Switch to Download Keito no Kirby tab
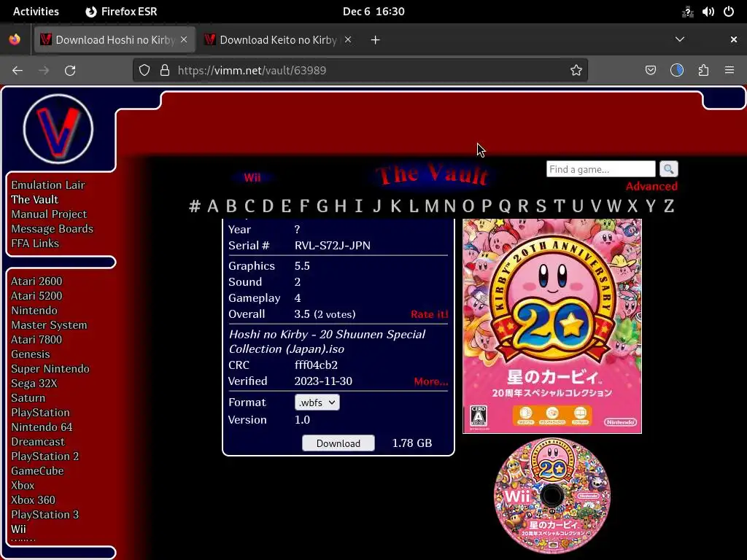The image size is (747, 560). (x=278, y=39)
